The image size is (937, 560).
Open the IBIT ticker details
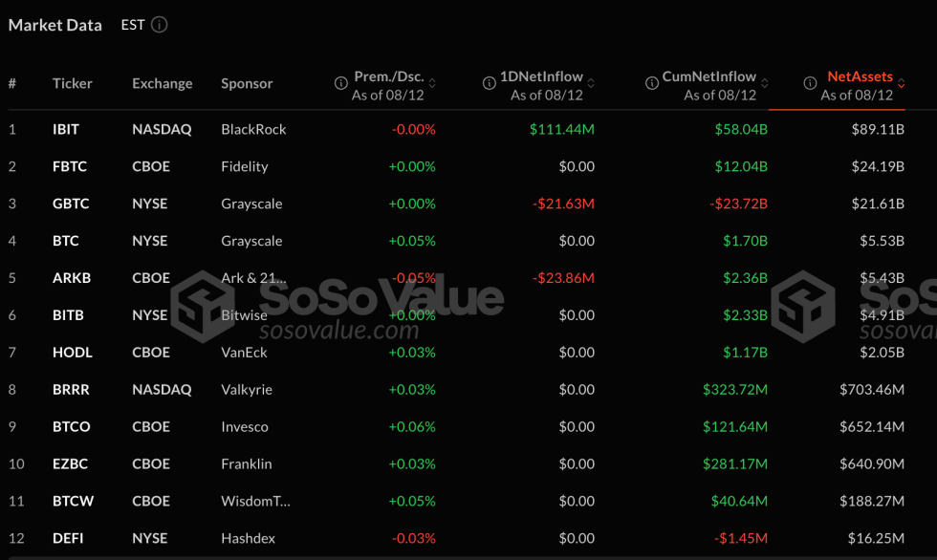click(67, 129)
